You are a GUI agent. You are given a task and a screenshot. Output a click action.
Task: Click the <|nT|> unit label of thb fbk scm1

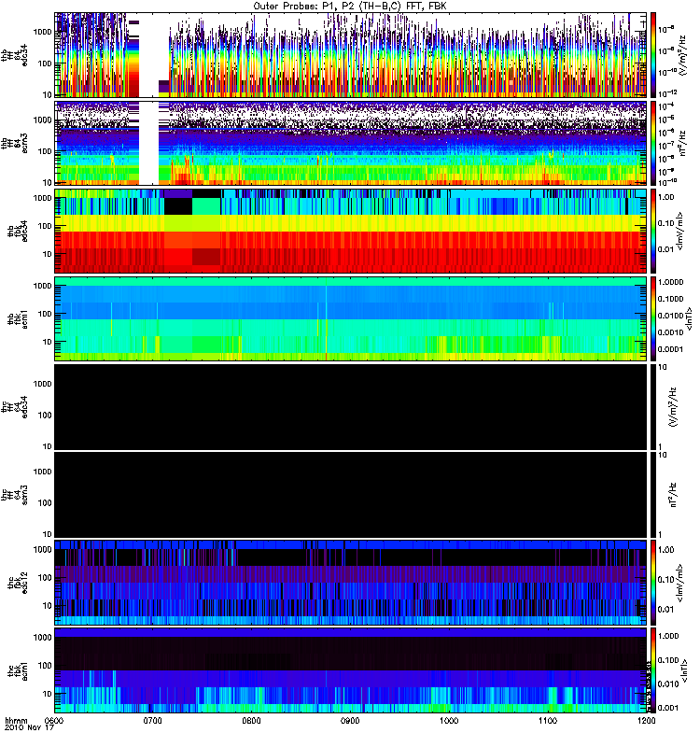pyautogui.click(x=688, y=318)
